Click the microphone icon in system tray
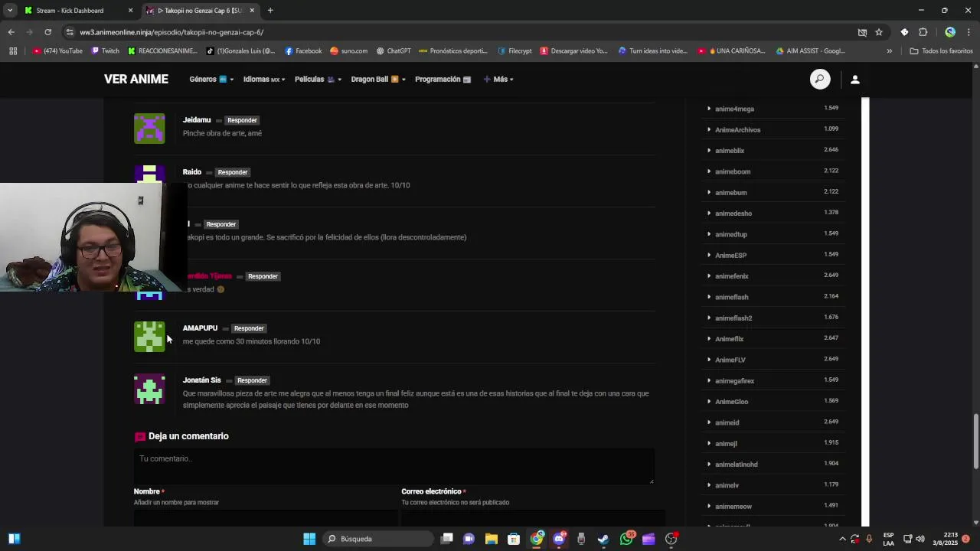 point(869,539)
